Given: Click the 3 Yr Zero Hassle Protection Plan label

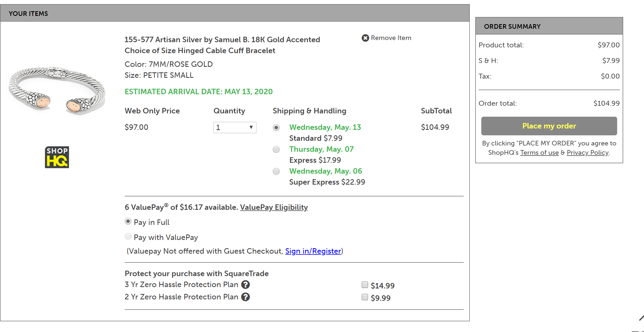Looking at the screenshot, I should coord(181,285).
